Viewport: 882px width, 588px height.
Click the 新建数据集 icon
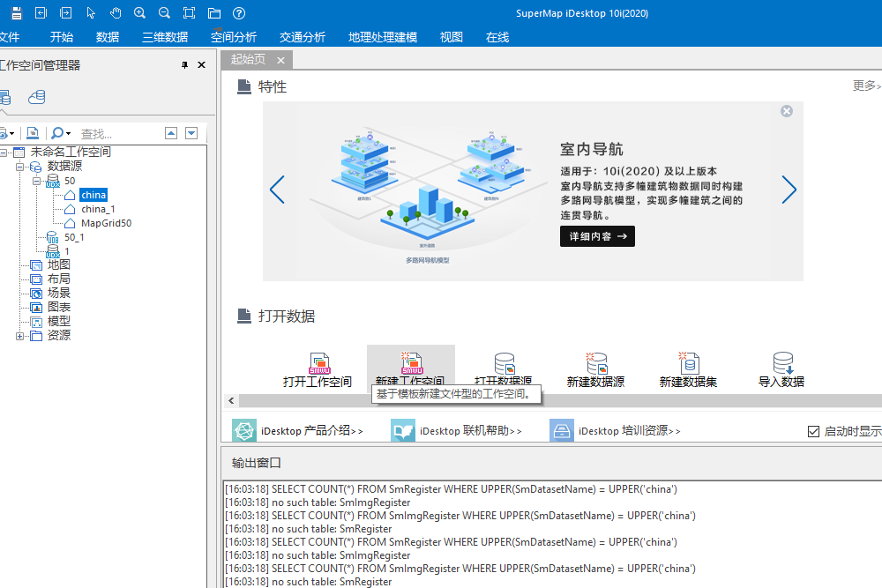(689, 363)
